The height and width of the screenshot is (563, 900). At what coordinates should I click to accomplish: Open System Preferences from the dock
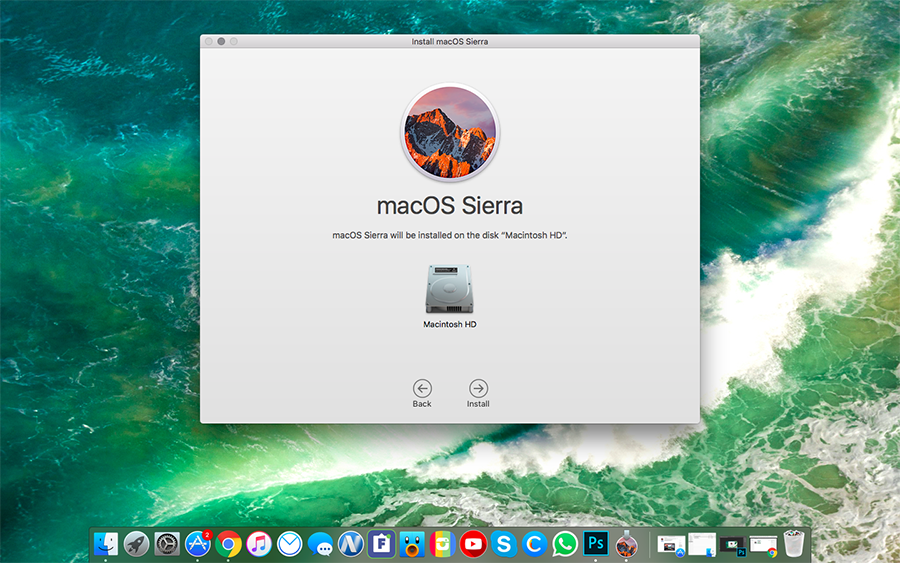pos(167,544)
